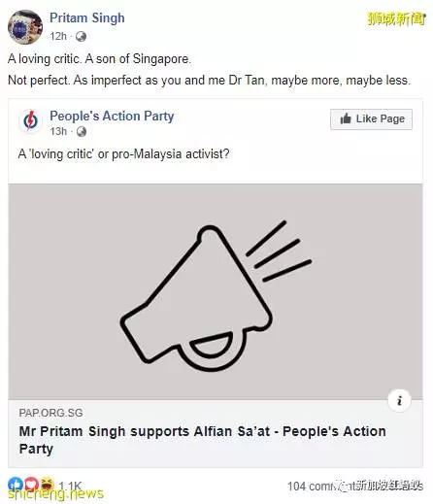Click the PAP.ORG.SG source domain
433x504 pixels.
[x=50, y=413]
